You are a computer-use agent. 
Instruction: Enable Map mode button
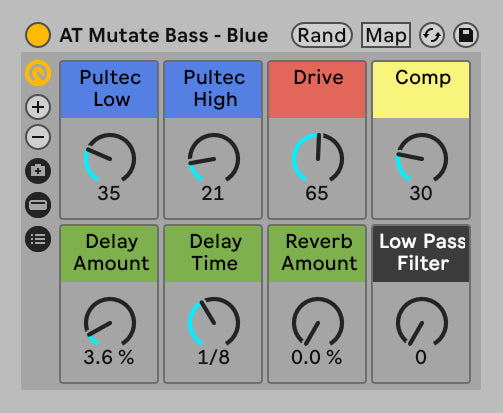point(386,35)
